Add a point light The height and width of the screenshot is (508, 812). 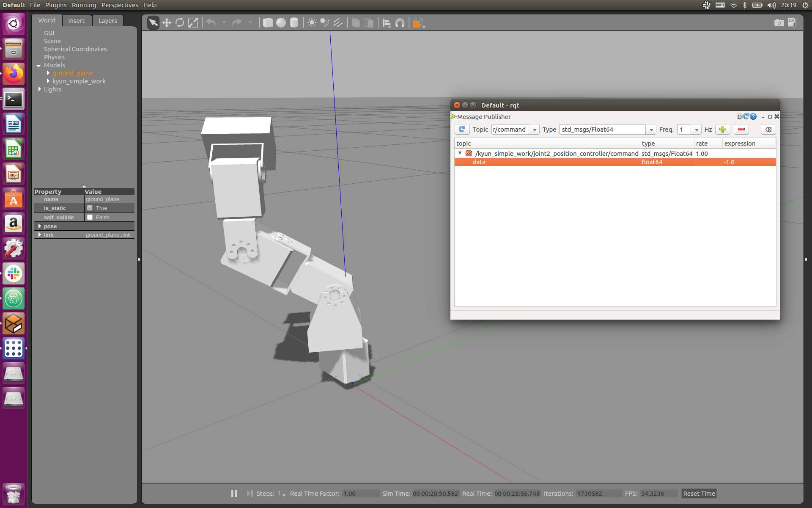tap(312, 23)
